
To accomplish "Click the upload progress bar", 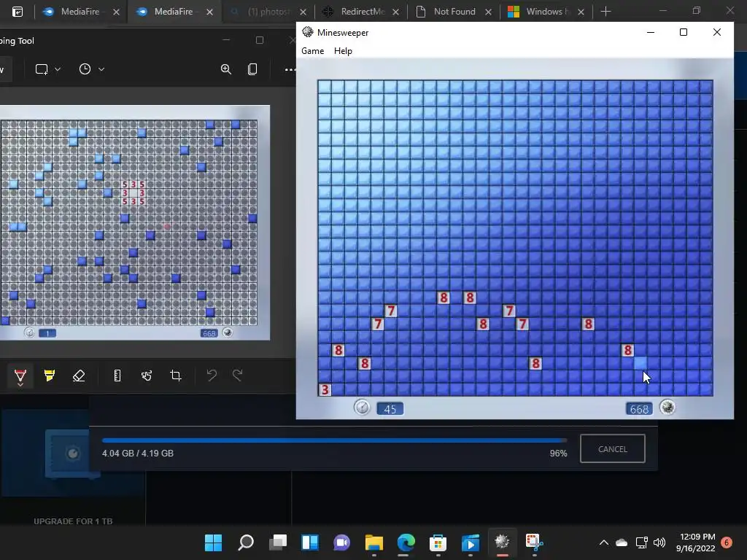I will (334, 440).
